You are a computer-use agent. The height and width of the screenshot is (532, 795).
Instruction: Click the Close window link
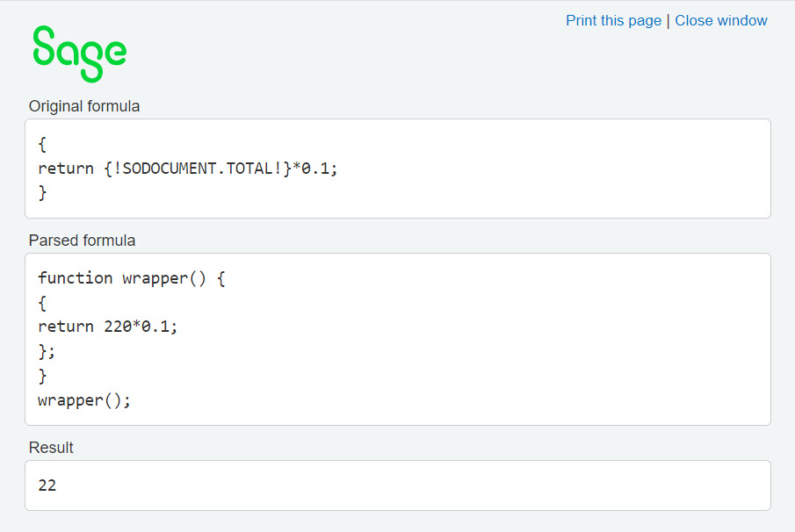point(720,20)
